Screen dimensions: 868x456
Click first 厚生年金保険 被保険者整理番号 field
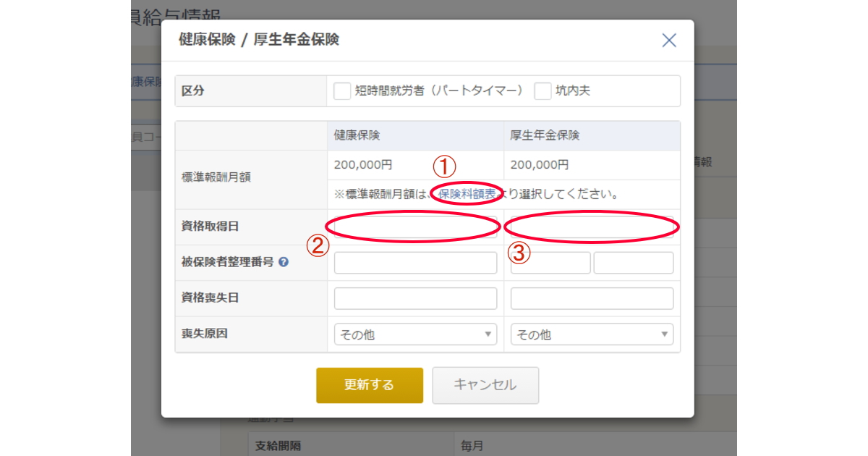coord(550,263)
